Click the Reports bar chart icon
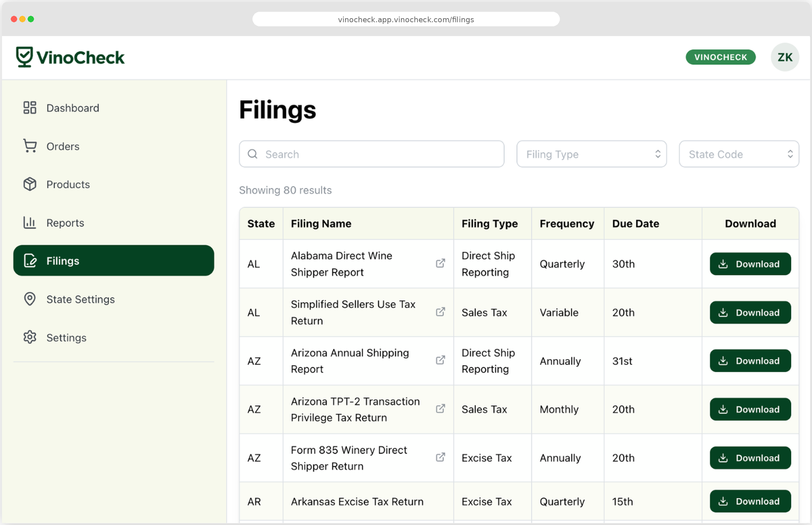Screen dimensions: 812x525 (30, 223)
